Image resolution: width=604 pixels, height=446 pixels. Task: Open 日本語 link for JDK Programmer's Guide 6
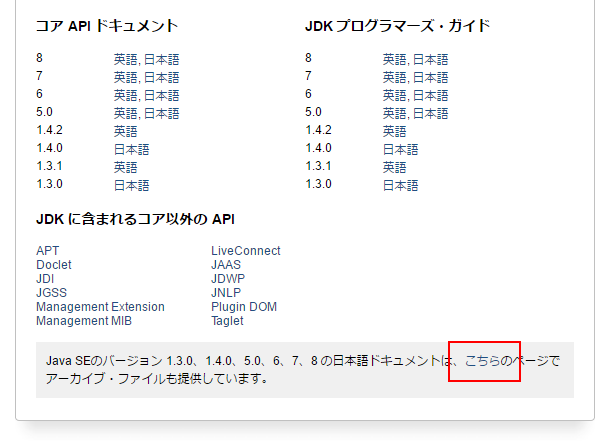[x=430, y=95]
